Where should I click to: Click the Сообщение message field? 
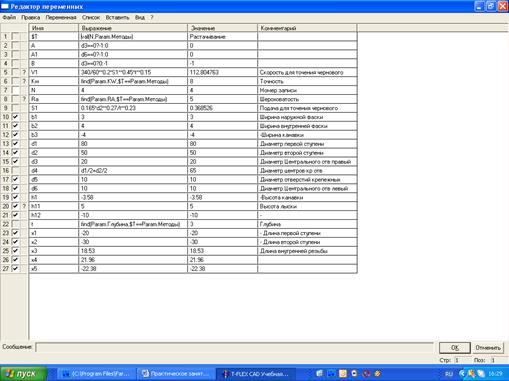coord(235,347)
